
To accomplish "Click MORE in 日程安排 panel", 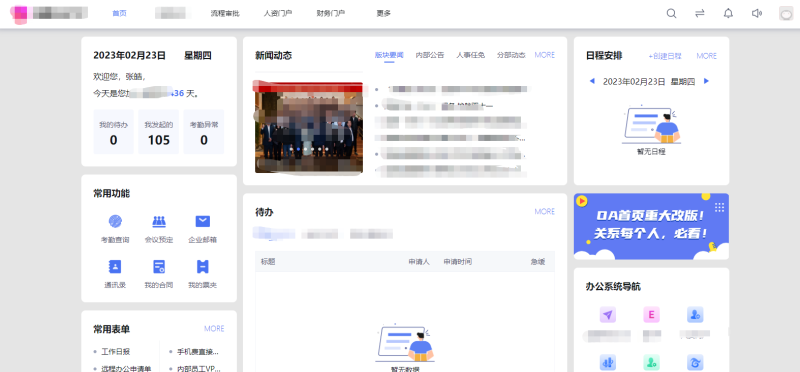I will click(707, 56).
